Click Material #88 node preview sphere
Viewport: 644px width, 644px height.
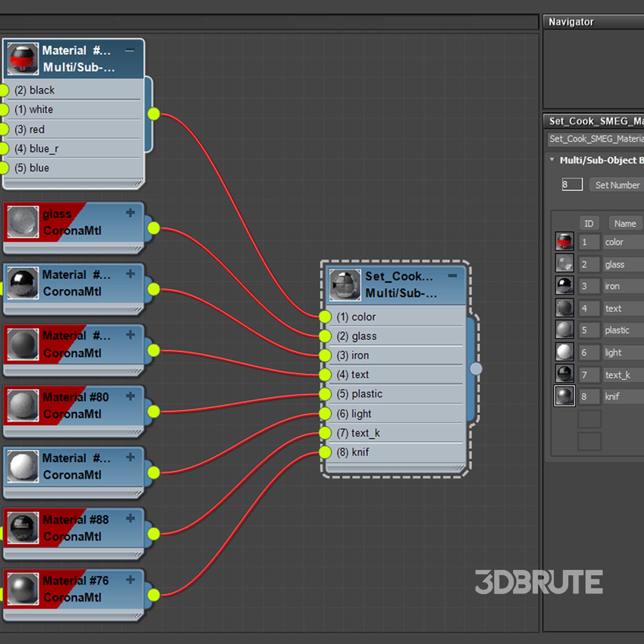pyautogui.click(x=23, y=528)
